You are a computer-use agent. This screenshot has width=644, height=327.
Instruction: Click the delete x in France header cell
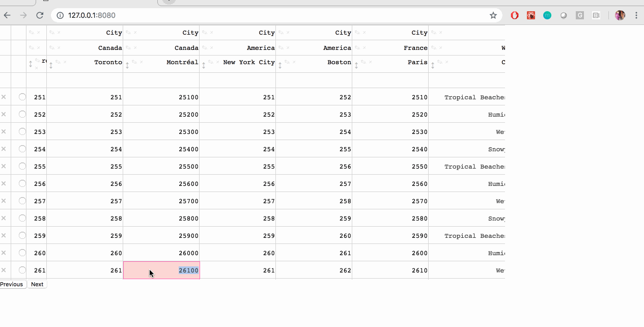click(x=364, y=48)
